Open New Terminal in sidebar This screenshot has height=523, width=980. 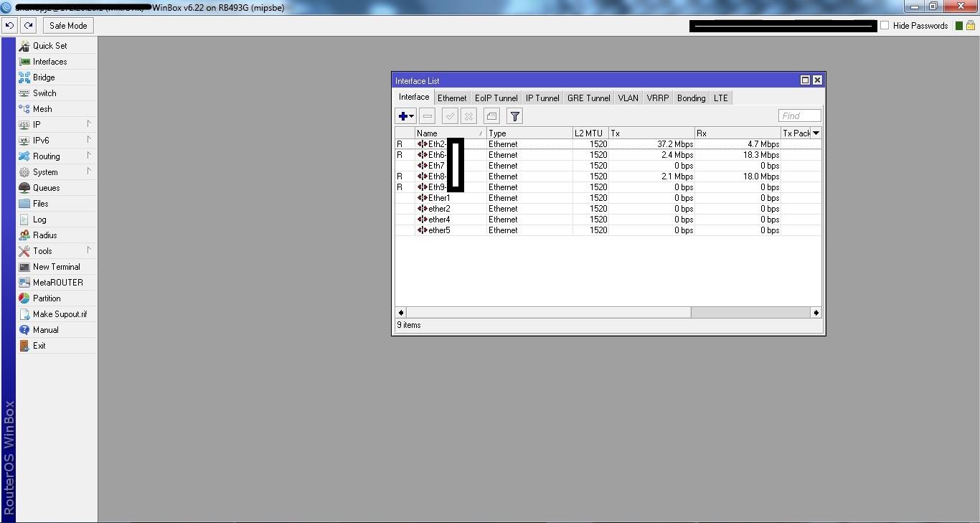pos(56,266)
